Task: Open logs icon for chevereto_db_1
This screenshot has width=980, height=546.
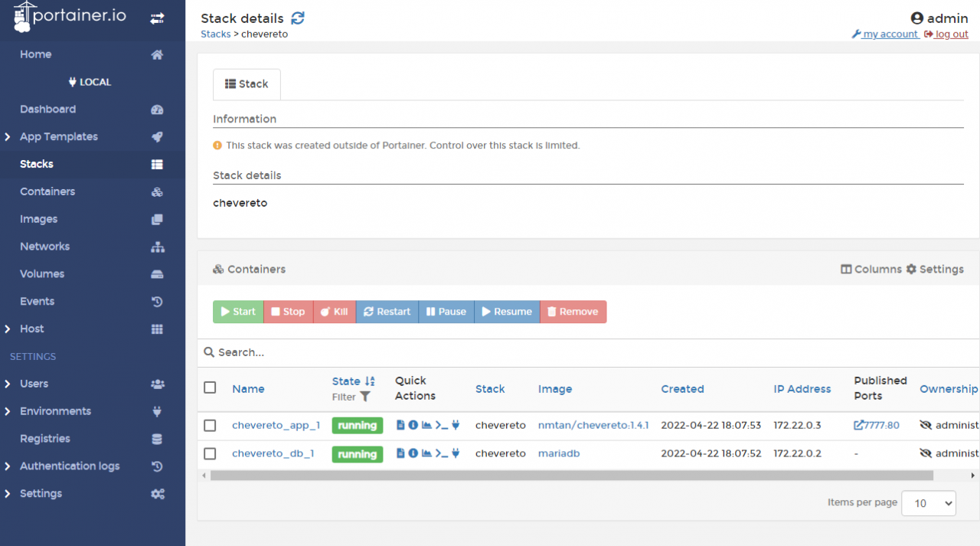Action: pos(400,453)
